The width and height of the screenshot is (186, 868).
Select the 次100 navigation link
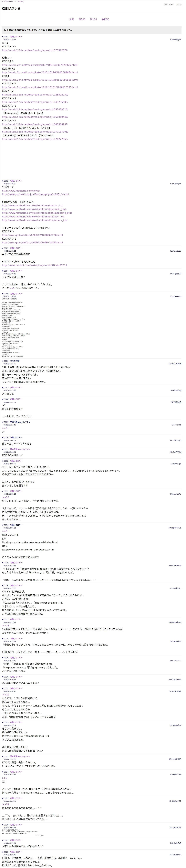93,20
